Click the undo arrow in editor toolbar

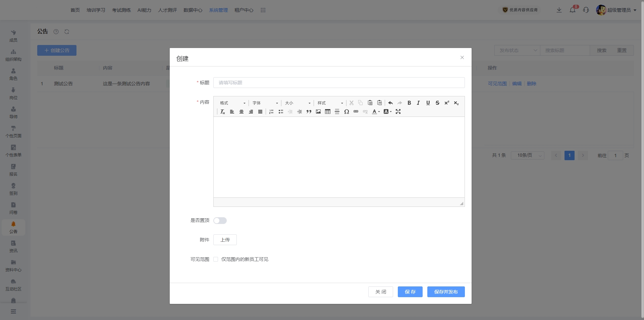click(x=390, y=103)
